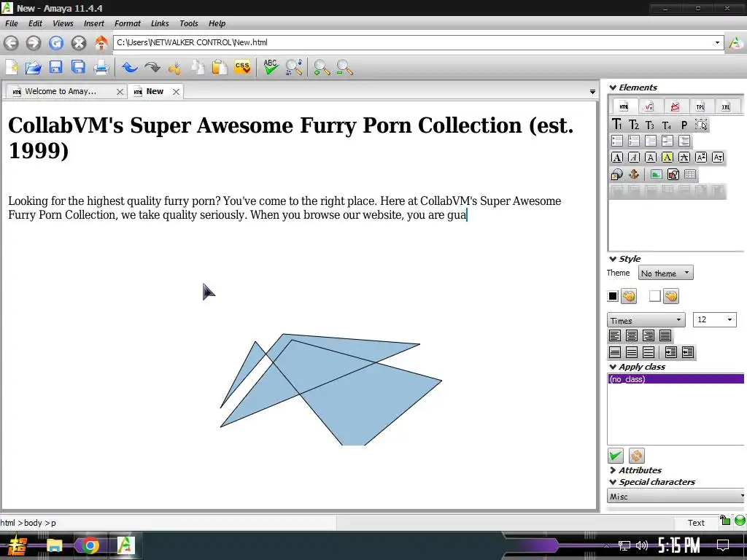The image size is (747, 560).
Task: Insert a table with the grid icon
Action: pos(690,174)
